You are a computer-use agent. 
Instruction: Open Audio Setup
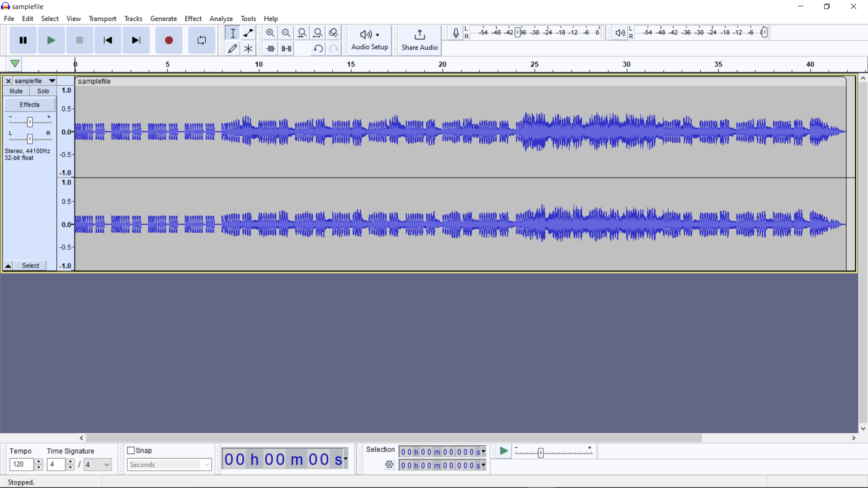(x=370, y=40)
